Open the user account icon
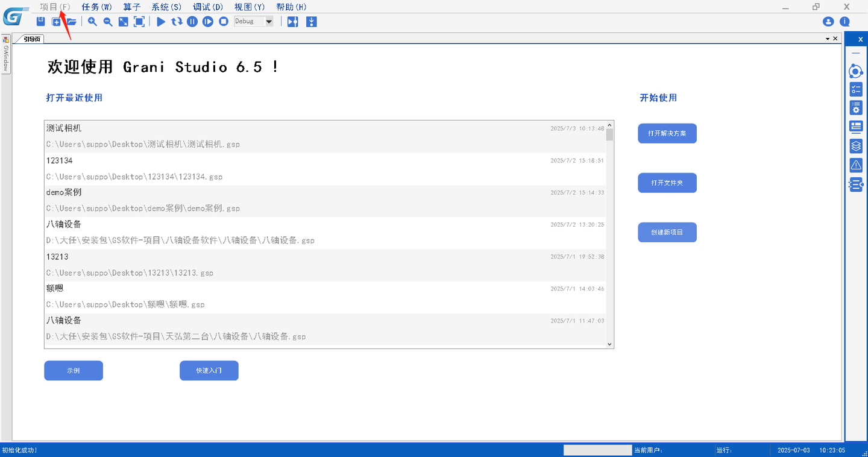This screenshot has height=457, width=868. coord(828,22)
